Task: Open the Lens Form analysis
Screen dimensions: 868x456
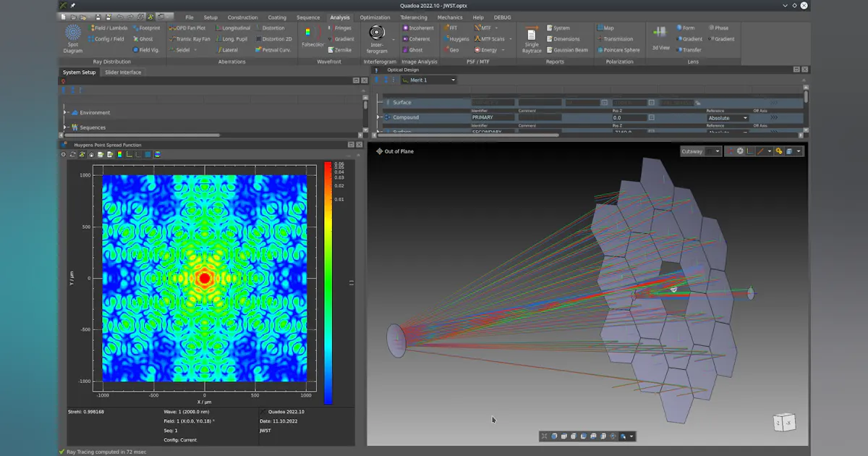Action: pyautogui.click(x=687, y=28)
